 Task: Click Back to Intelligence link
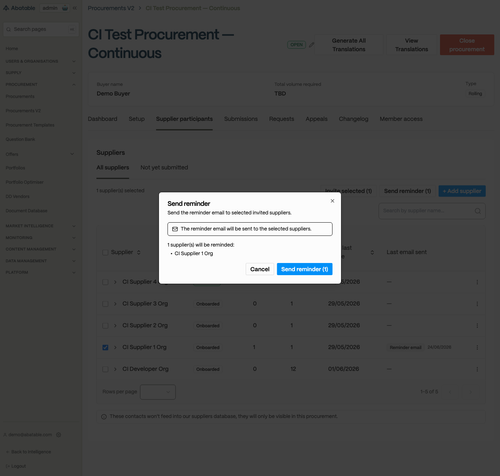coord(29,452)
